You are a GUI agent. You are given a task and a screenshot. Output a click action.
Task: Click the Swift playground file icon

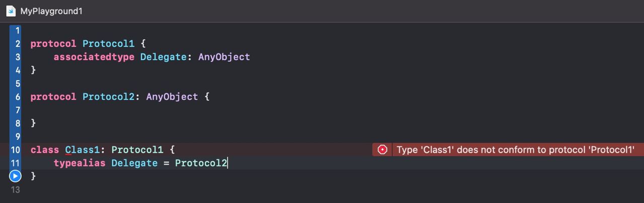point(11,11)
